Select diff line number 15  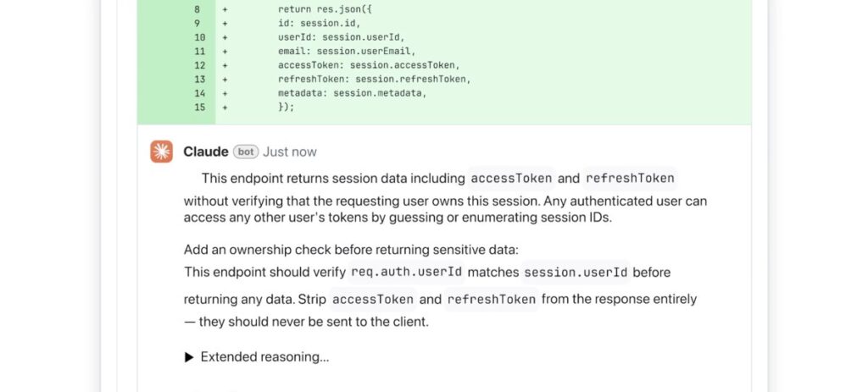[x=200, y=107]
